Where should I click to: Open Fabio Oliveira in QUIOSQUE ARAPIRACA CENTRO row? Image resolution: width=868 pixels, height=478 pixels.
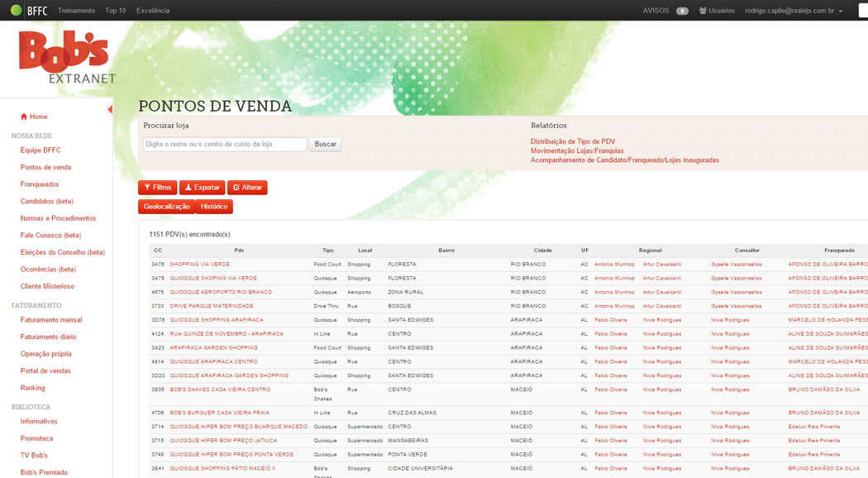pos(611,361)
